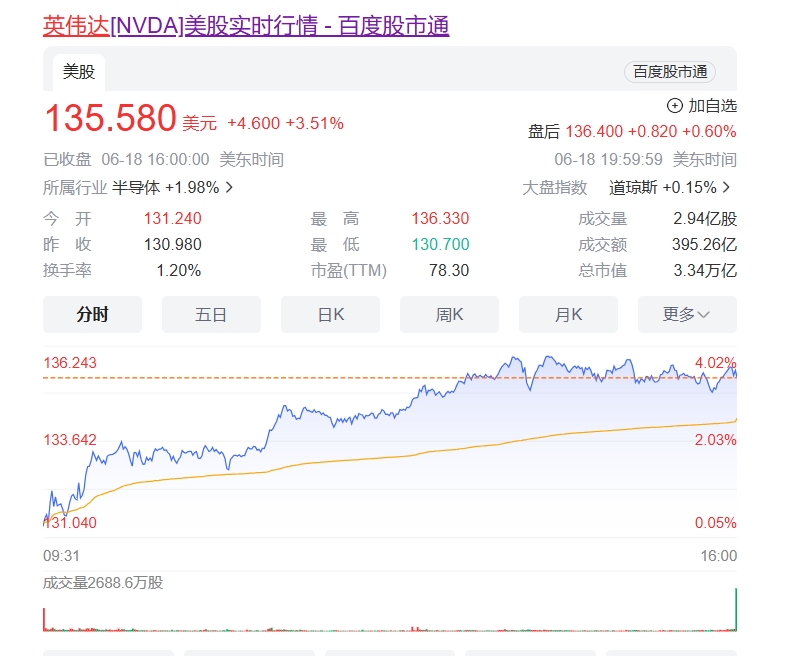794x656 pixels.
Task: Switch to the 五日 chart tab
Action: coord(211,315)
